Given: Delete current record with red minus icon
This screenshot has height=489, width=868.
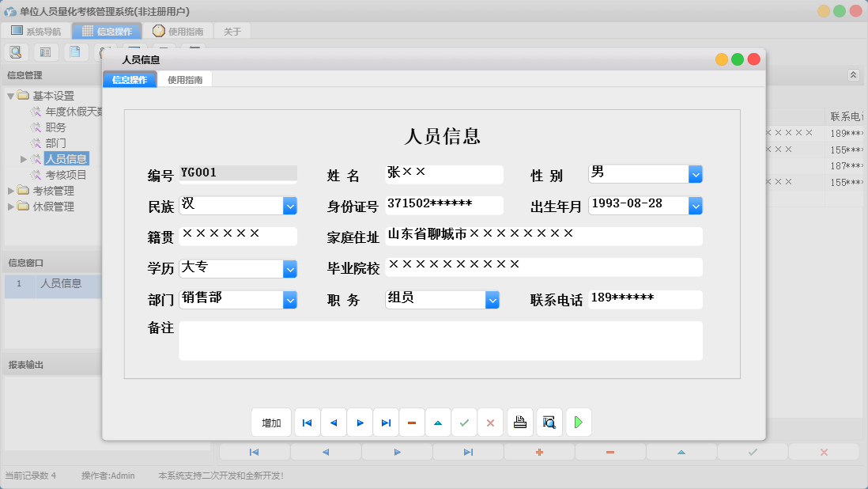Looking at the screenshot, I should [x=412, y=422].
